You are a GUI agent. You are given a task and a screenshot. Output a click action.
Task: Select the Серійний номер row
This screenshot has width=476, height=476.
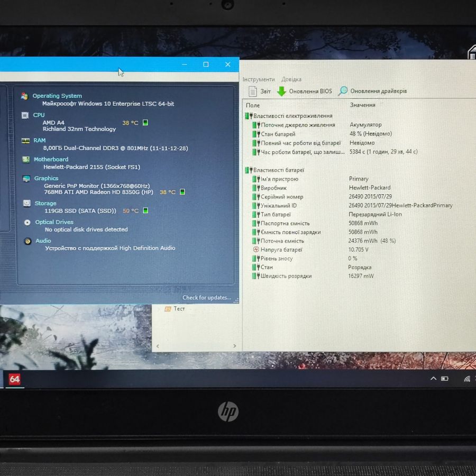pos(322,196)
